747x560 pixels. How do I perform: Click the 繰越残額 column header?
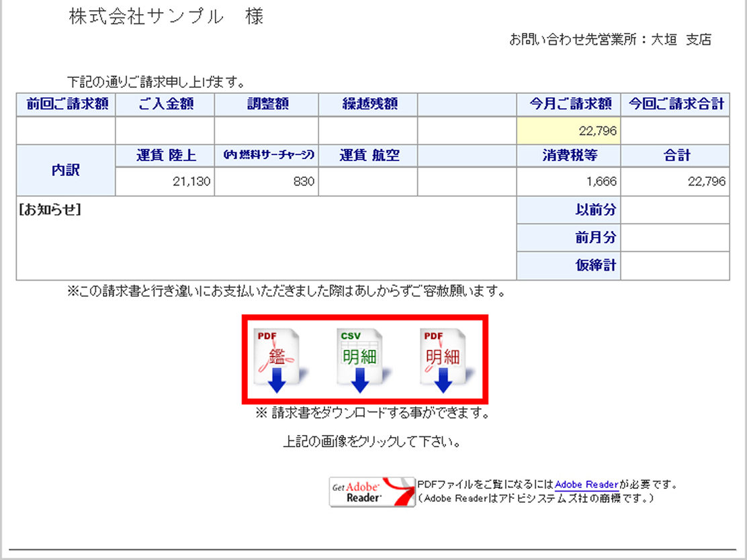pos(367,104)
